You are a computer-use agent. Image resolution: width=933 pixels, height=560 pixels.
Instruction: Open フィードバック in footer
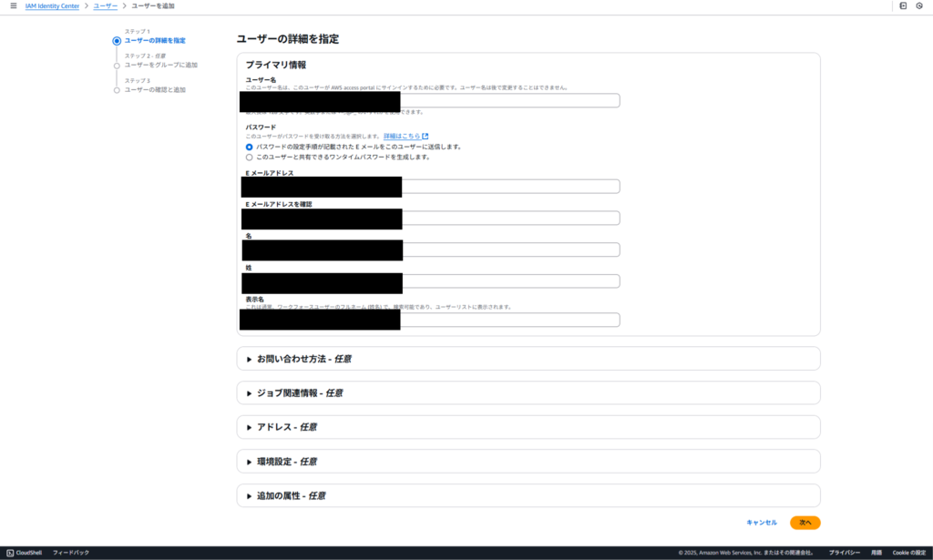point(71,553)
